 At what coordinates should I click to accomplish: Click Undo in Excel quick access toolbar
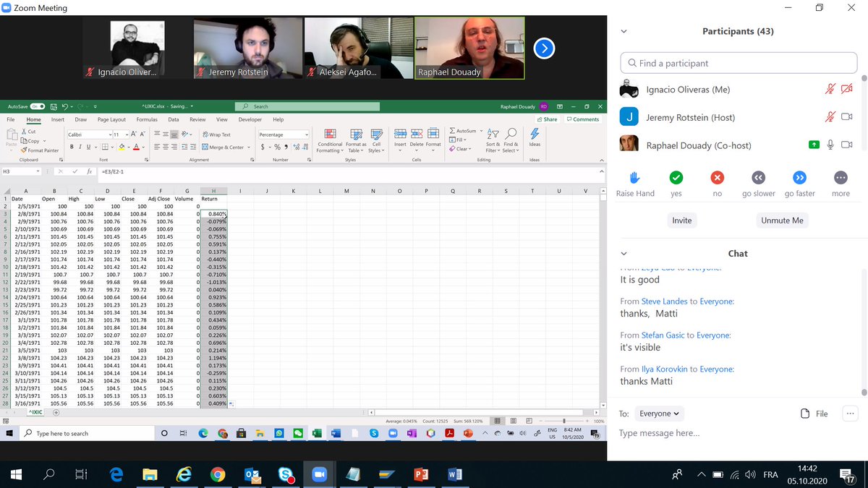[x=65, y=106]
